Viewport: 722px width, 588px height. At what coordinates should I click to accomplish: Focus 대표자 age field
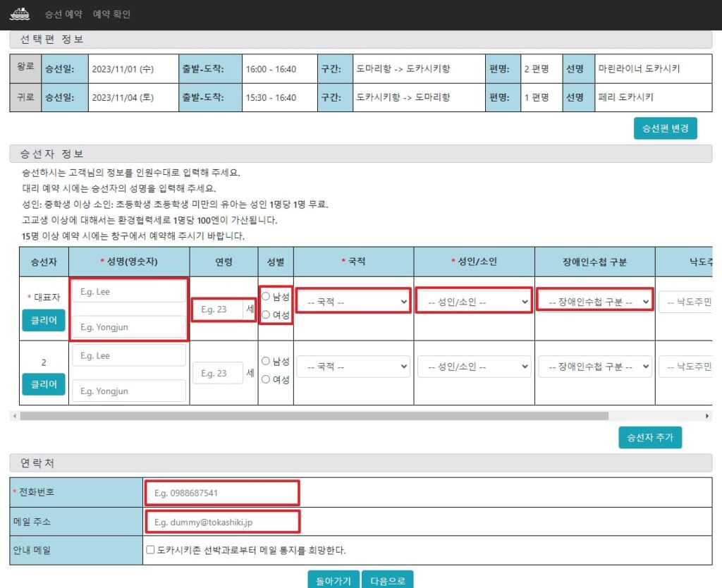pos(218,309)
